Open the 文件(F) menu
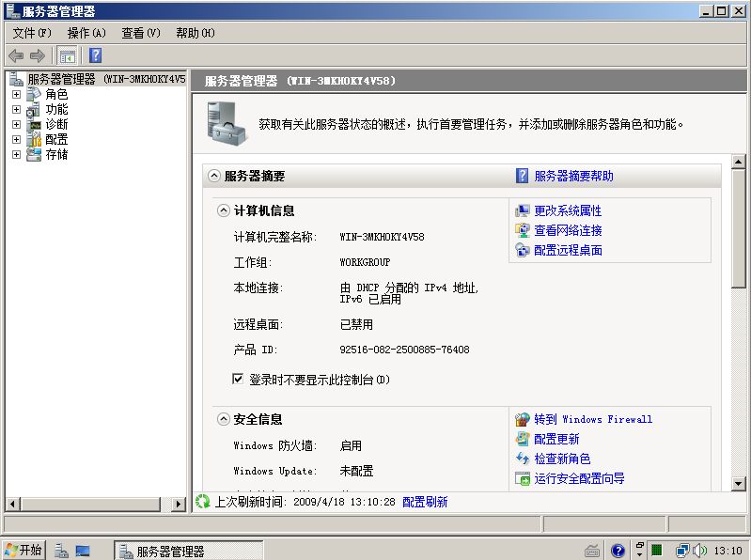This screenshot has width=751, height=560. point(32,33)
